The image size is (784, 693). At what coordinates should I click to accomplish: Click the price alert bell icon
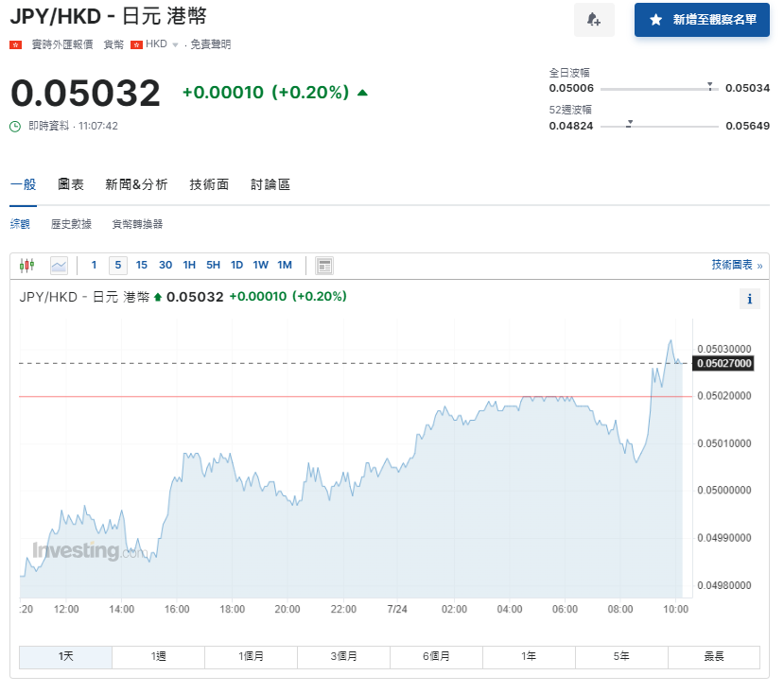(x=594, y=20)
